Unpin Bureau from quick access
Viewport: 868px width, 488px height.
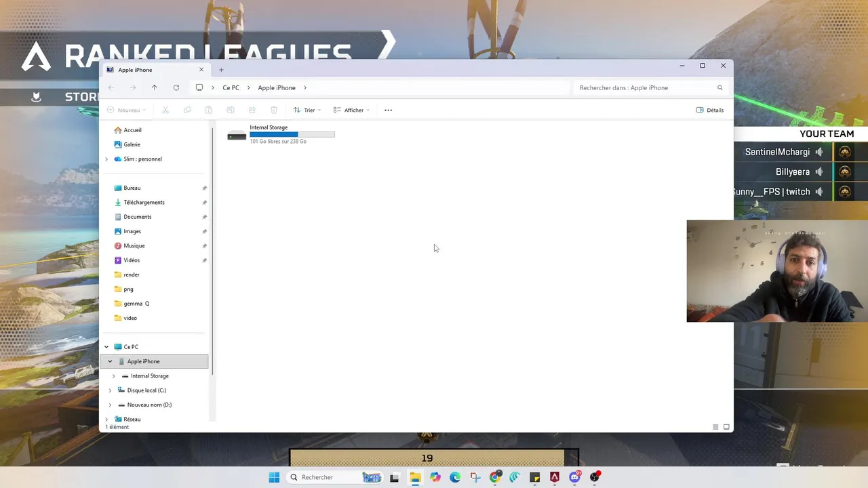coord(204,188)
